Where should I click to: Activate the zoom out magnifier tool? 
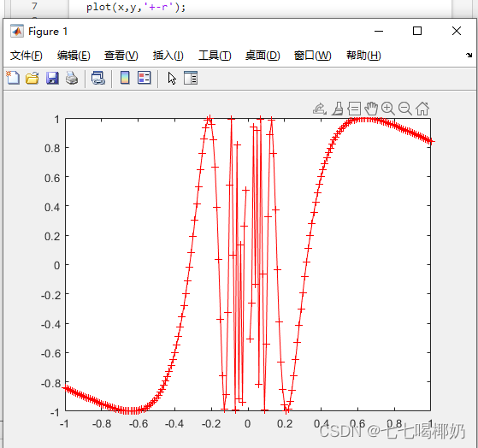pyautogui.click(x=405, y=109)
